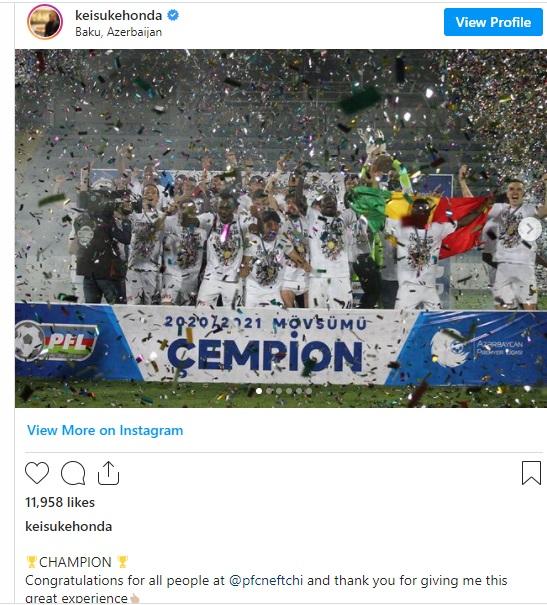View the 11,958 likes list
Screen dimensions: 547x605
pos(60,502)
